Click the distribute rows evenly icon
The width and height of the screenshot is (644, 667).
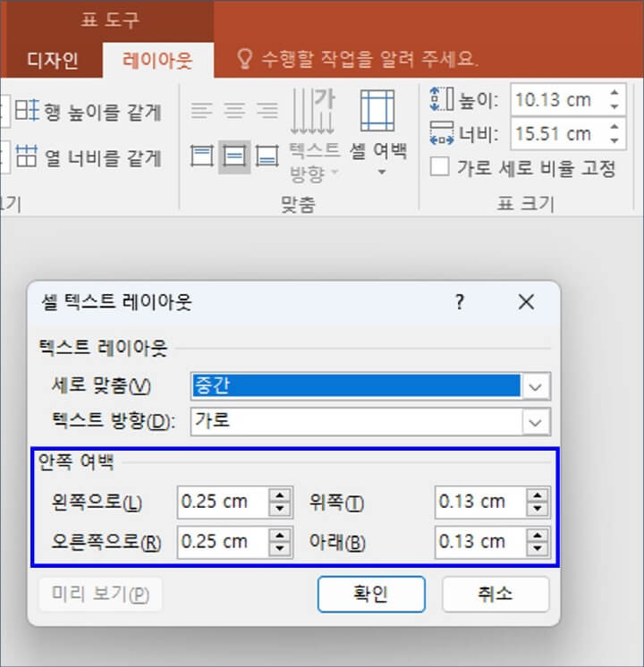[27, 110]
